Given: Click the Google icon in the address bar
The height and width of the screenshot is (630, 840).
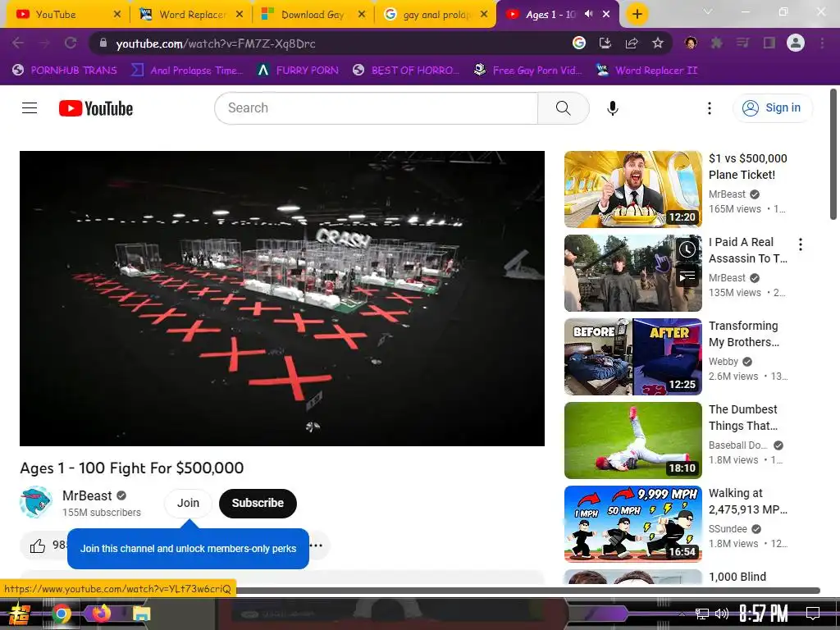Looking at the screenshot, I should (x=578, y=43).
